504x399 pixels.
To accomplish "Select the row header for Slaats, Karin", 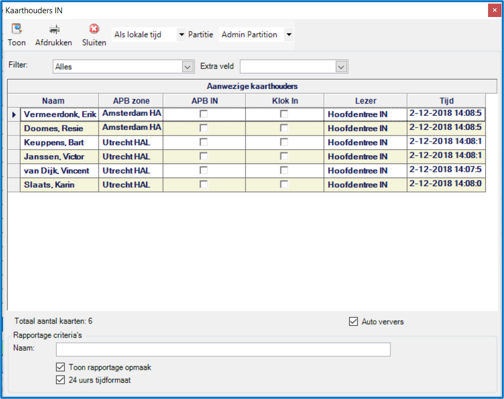I will tap(14, 185).
